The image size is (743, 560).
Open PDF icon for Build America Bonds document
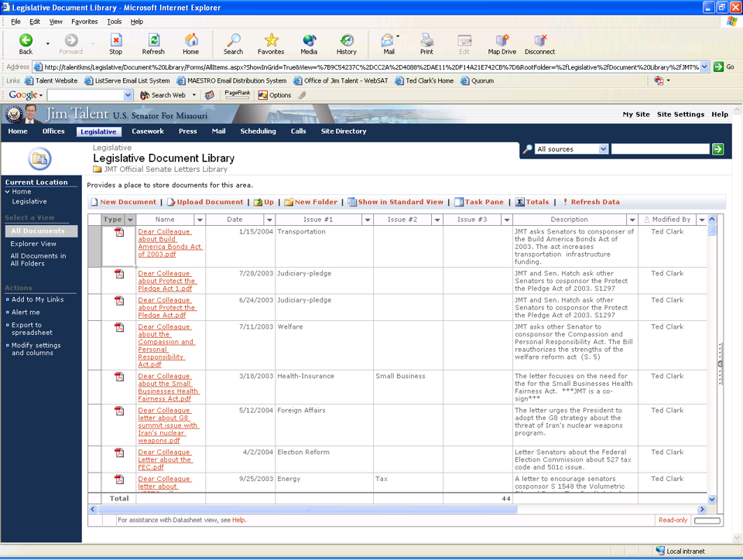point(119,232)
